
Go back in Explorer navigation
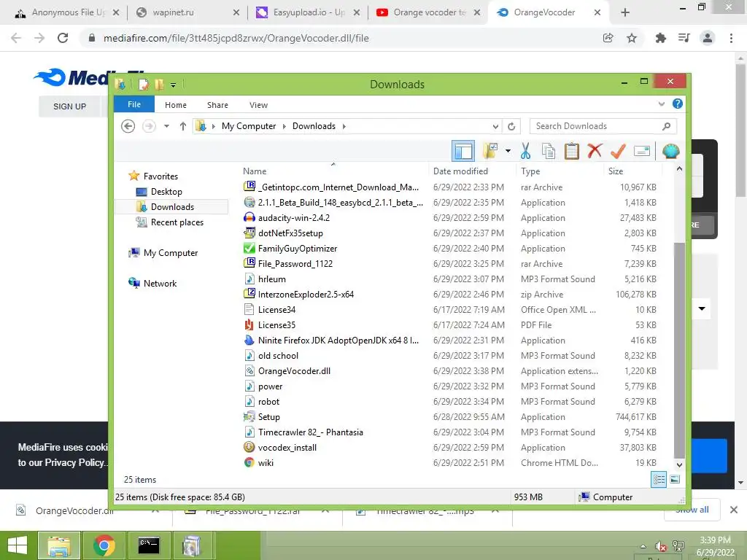click(x=128, y=126)
